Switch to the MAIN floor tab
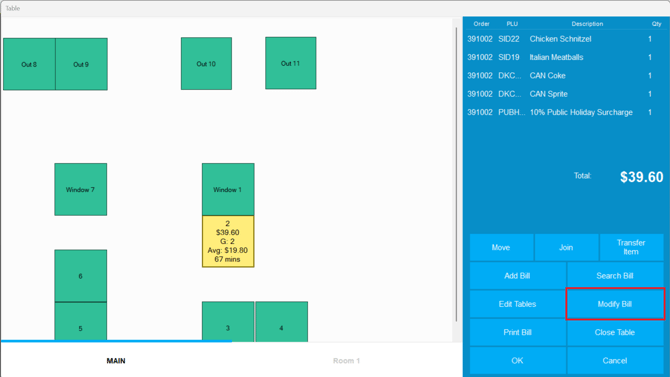670x377 pixels. coord(116,361)
